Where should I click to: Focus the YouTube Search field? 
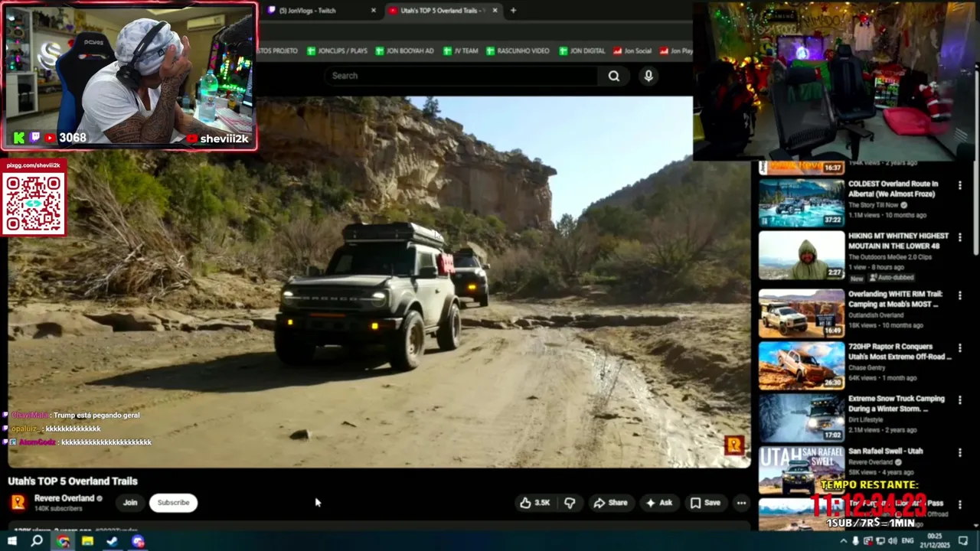tap(462, 76)
